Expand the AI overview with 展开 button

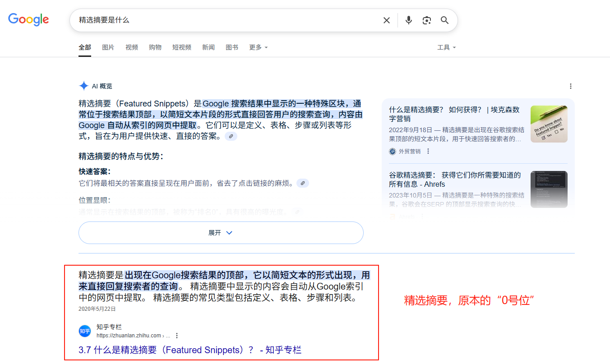pos(221,233)
